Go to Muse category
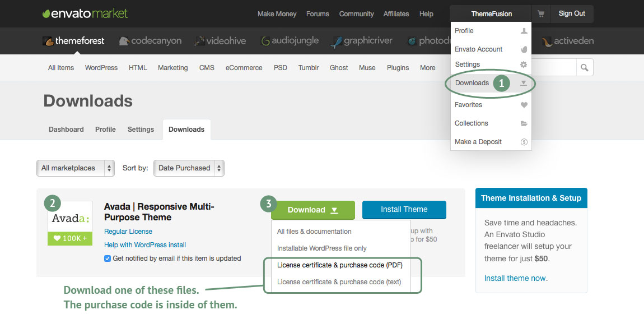 [x=367, y=68]
